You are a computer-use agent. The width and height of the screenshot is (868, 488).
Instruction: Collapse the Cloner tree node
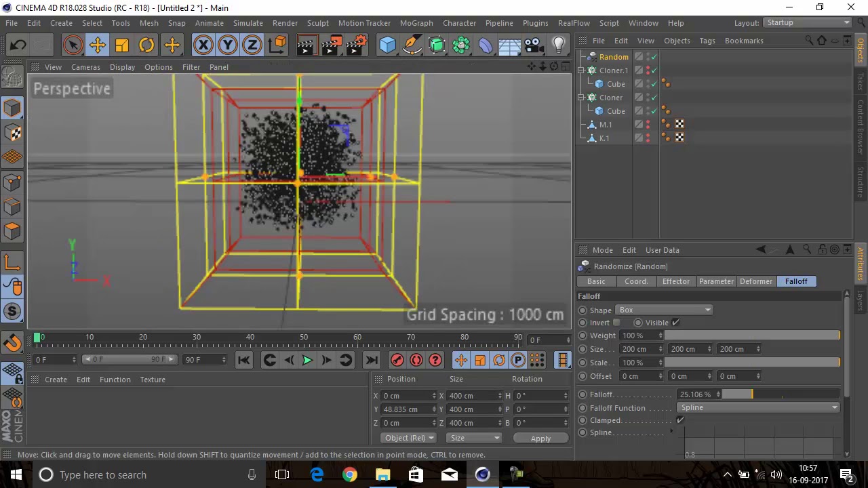(x=582, y=98)
